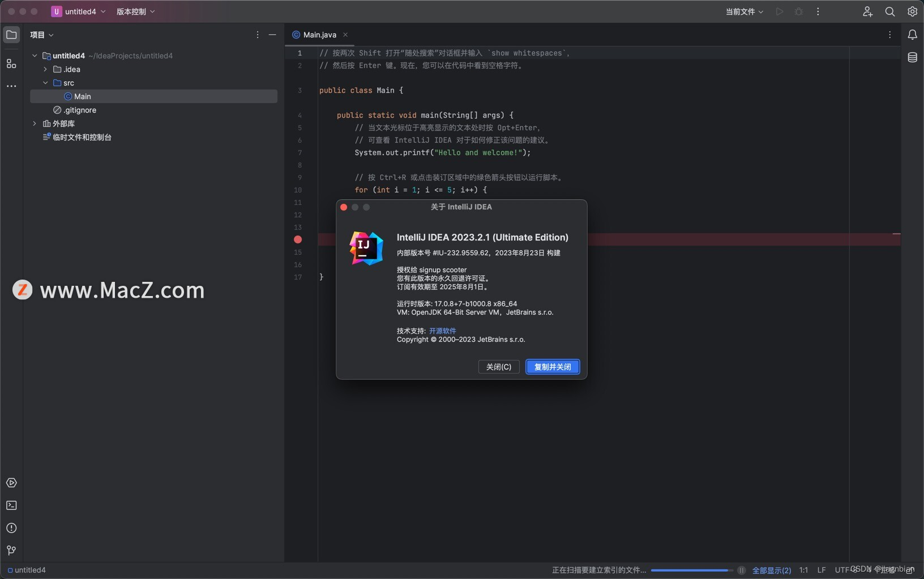Open more run actions vertical dots
The height and width of the screenshot is (579, 924).
coord(818,11)
